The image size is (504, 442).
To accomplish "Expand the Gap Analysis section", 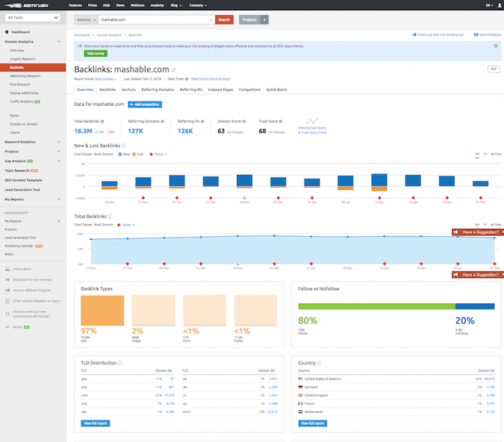I will pos(59,161).
